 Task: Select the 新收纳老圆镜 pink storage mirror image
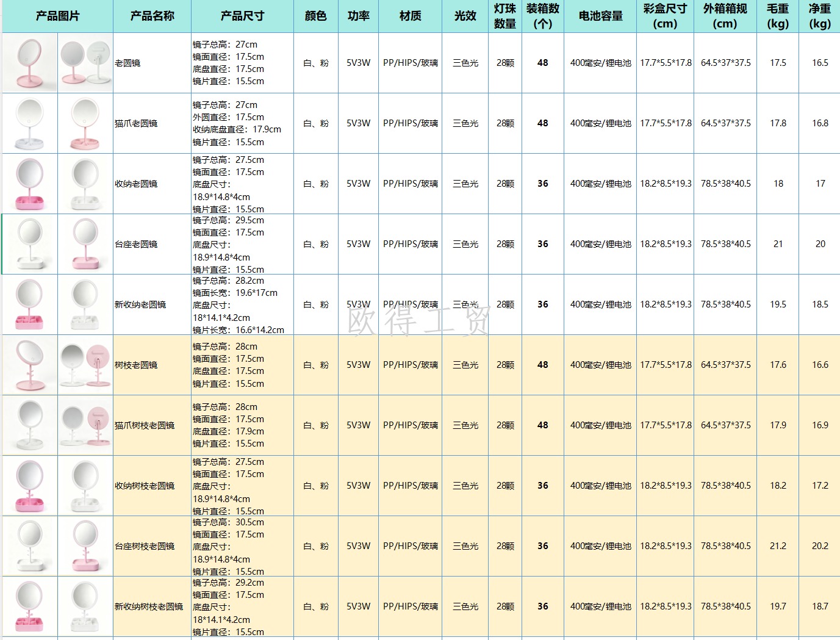coord(30,304)
